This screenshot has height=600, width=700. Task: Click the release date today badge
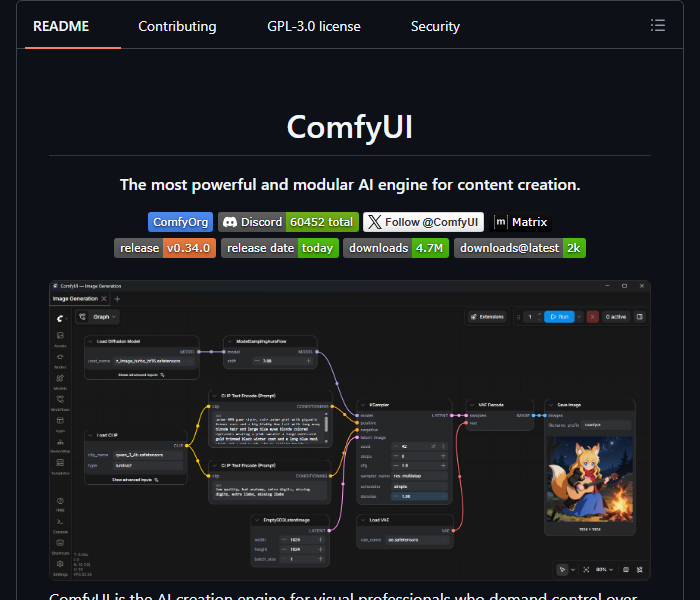pos(280,248)
